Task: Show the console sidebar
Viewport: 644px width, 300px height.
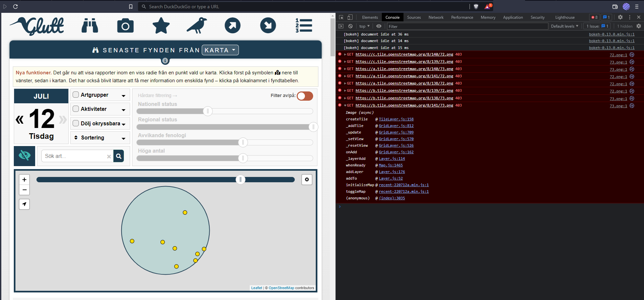Action: tap(341, 26)
